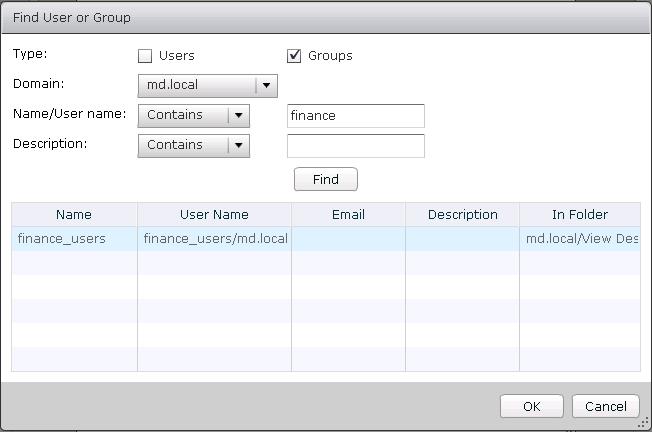The height and width of the screenshot is (432, 652).
Task: Confirm selection with the OK button
Action: [x=532, y=406]
